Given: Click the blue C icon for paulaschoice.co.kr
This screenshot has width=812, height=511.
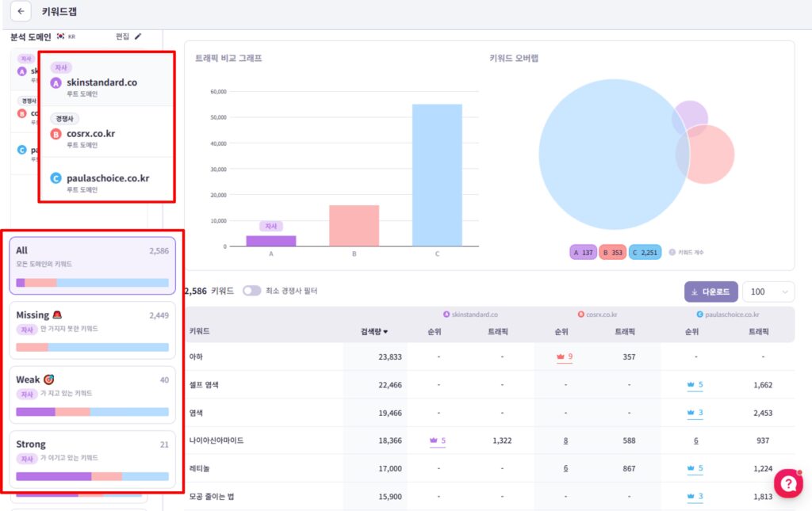Looking at the screenshot, I should [x=56, y=178].
